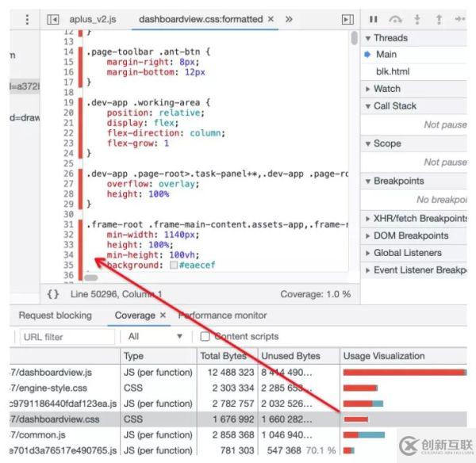This screenshot has width=476, height=463.
Task: Close the dashboardview.css:formatted tab
Action: coord(271,19)
